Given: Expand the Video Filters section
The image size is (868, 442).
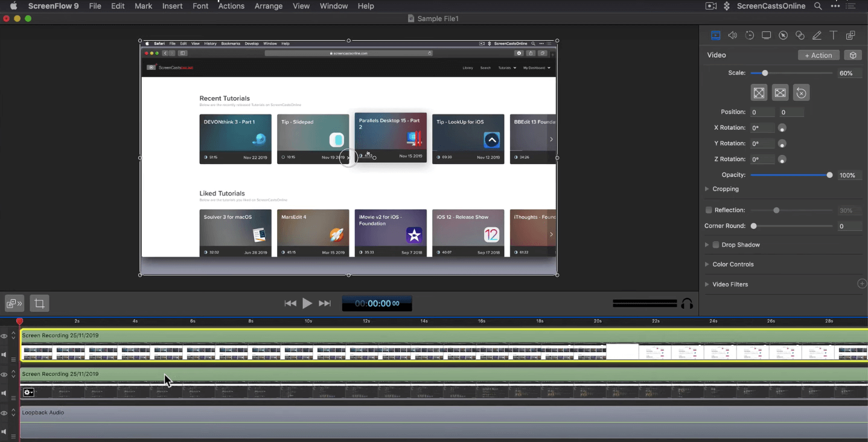Looking at the screenshot, I should pyautogui.click(x=707, y=284).
